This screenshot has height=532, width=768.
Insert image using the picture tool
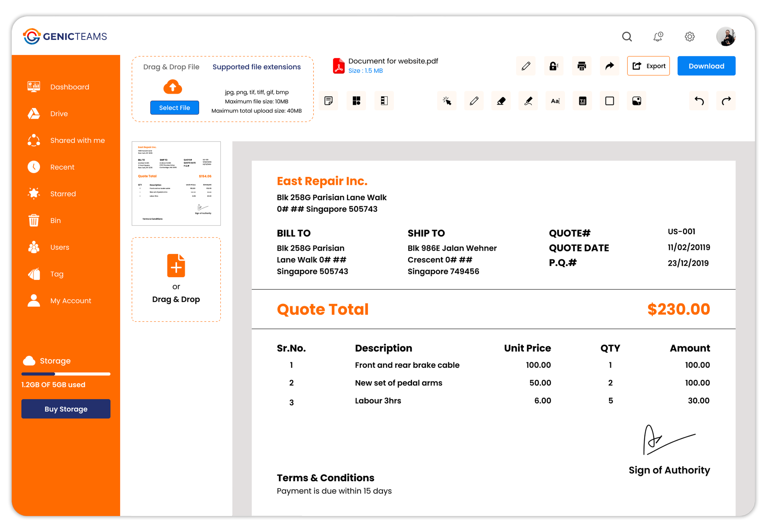coord(637,101)
